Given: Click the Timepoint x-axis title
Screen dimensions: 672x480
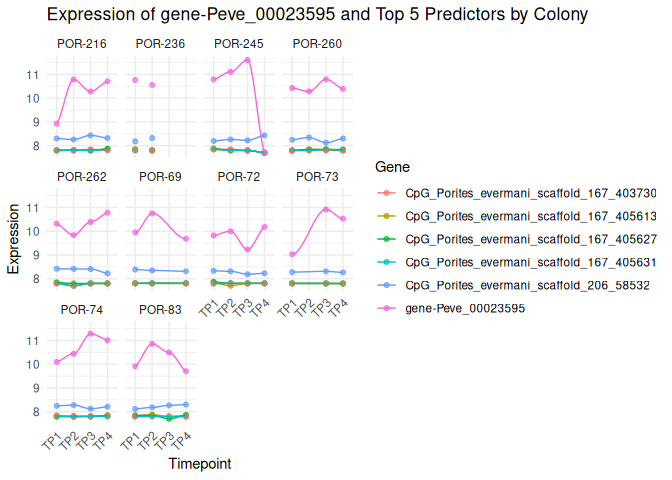Looking at the screenshot, I should pos(202,464).
